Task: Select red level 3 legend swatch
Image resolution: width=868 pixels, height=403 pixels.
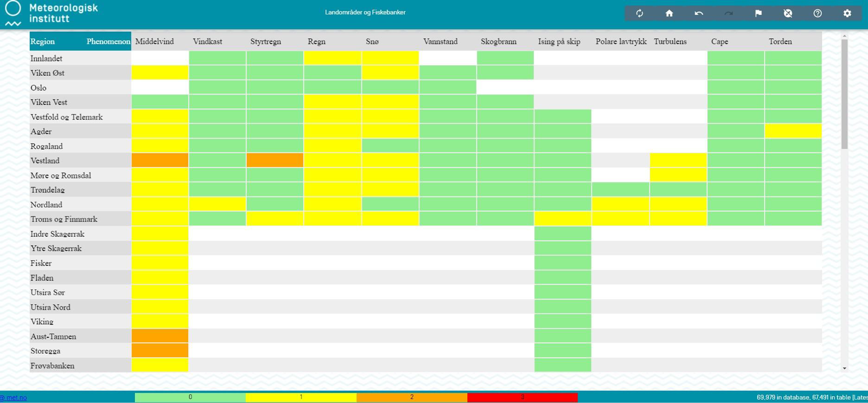Action: pyautogui.click(x=522, y=397)
